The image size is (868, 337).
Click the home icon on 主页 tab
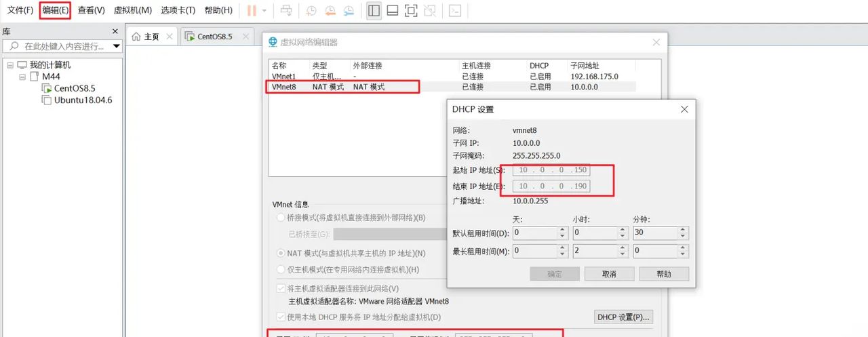(136, 37)
